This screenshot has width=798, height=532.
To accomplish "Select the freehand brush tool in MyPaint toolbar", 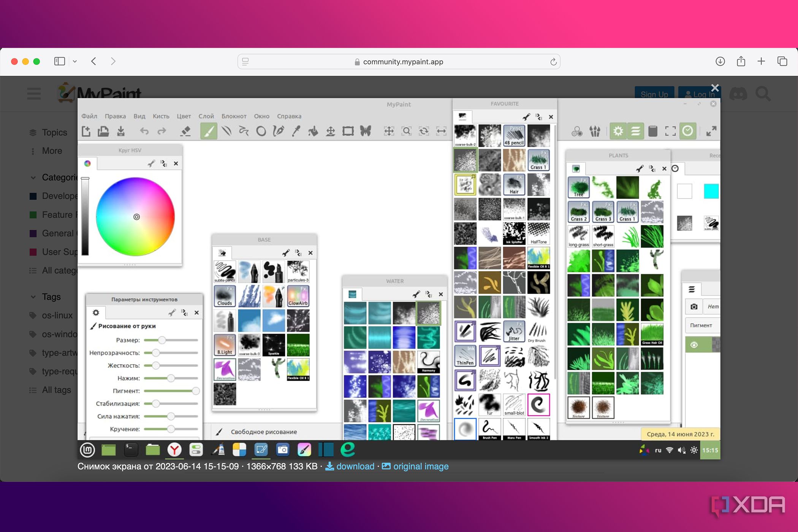I will pos(209,131).
